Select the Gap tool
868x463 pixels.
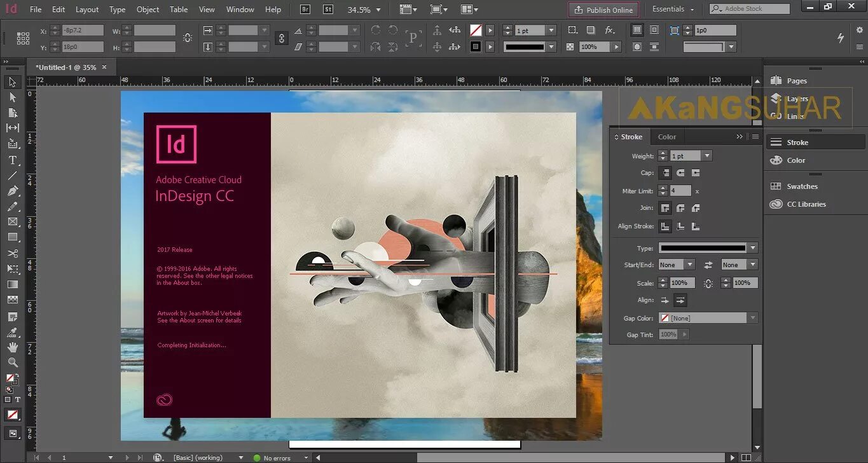coord(12,128)
